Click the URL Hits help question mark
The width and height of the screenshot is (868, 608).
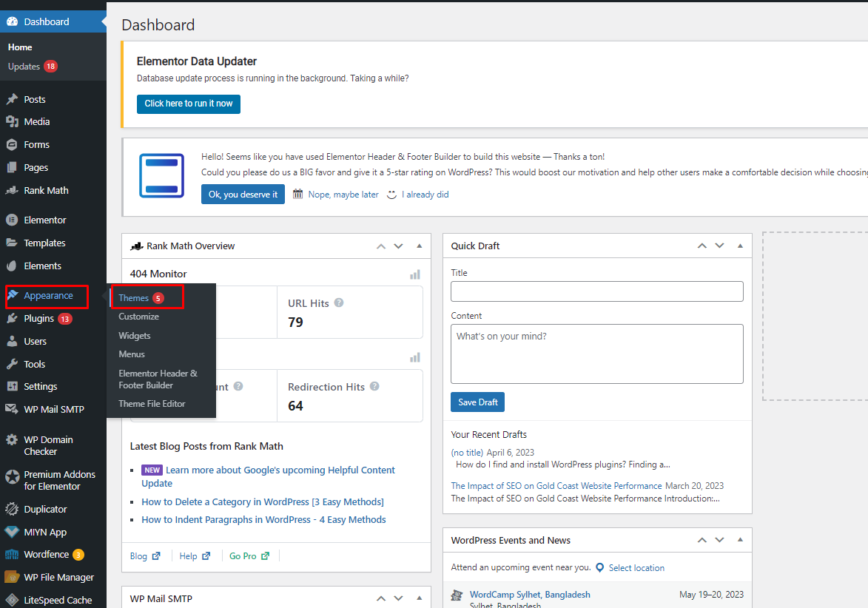click(339, 303)
